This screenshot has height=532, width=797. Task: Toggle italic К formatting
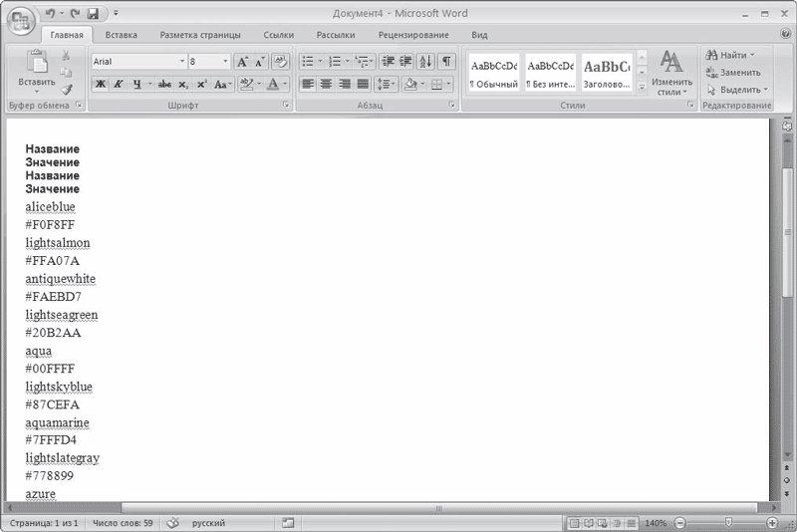click(x=118, y=85)
